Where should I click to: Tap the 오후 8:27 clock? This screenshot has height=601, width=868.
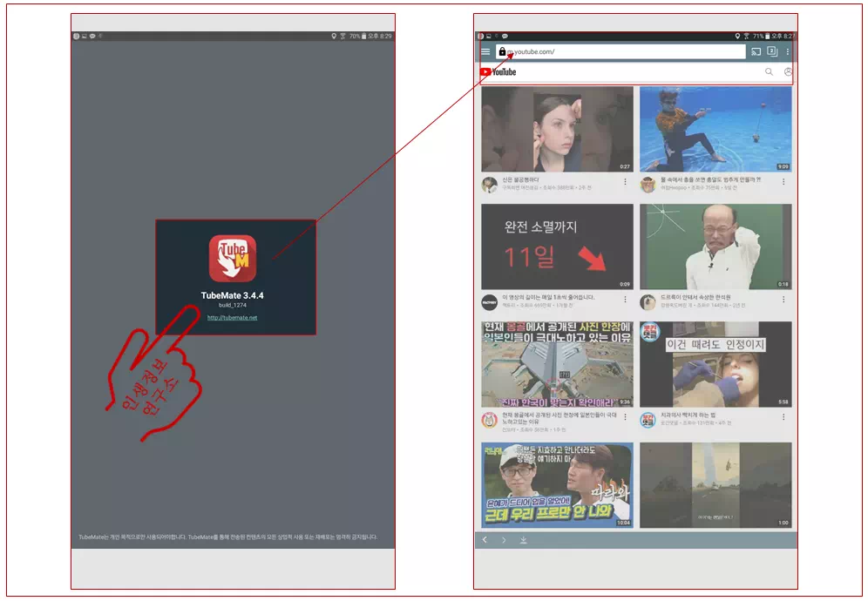click(783, 36)
